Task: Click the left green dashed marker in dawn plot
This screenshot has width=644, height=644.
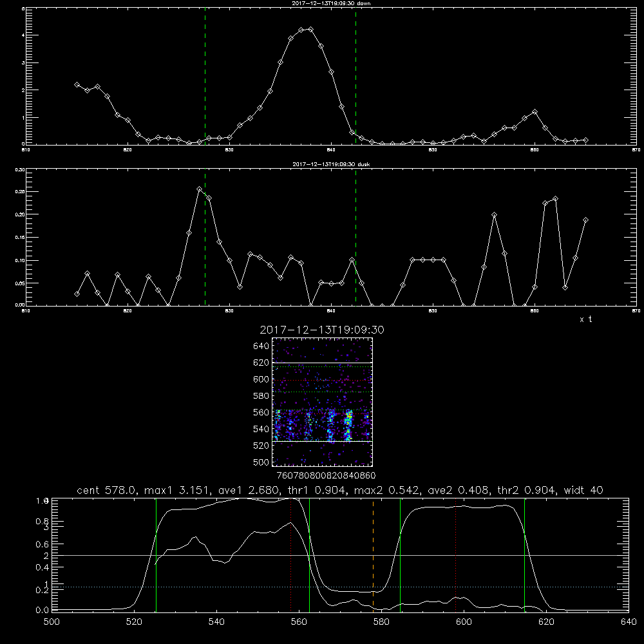Action: pos(205,76)
